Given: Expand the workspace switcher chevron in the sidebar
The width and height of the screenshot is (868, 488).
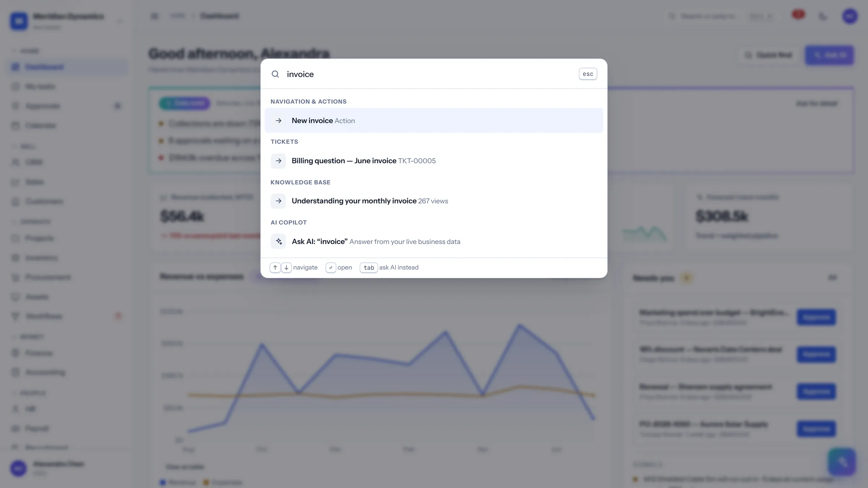Looking at the screenshot, I should point(120,21).
